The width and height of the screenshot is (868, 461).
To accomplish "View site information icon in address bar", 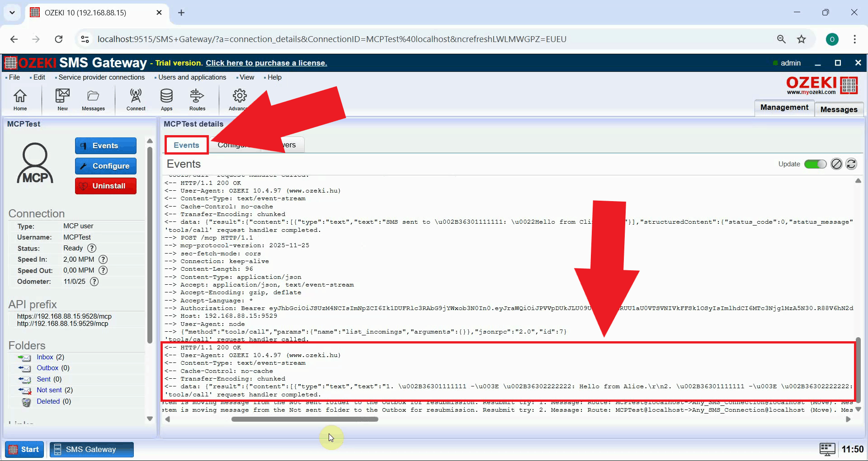I will point(85,39).
